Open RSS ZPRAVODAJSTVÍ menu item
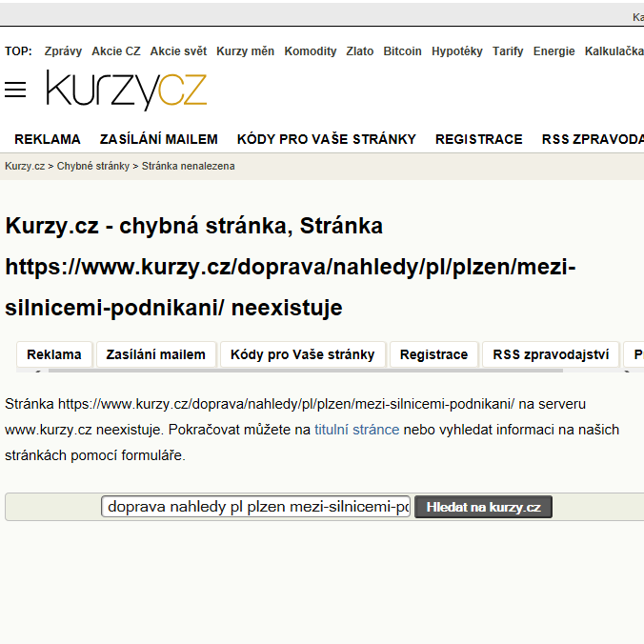The image size is (644, 644). pos(593,139)
